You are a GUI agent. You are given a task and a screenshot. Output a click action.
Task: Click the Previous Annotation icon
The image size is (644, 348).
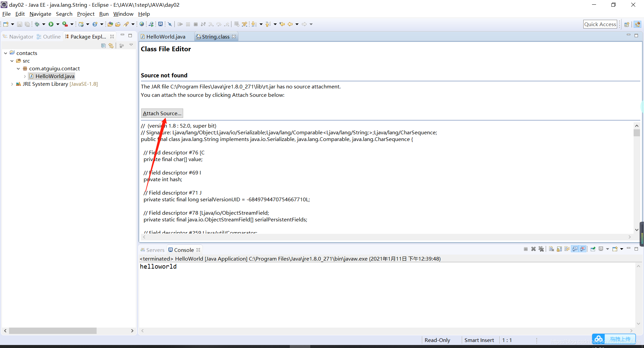[268, 24]
